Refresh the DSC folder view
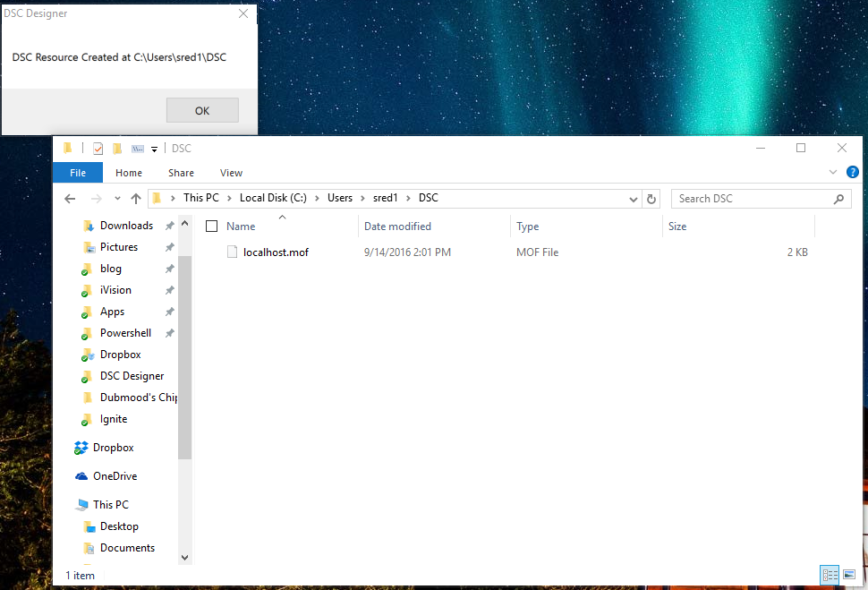 click(x=651, y=199)
